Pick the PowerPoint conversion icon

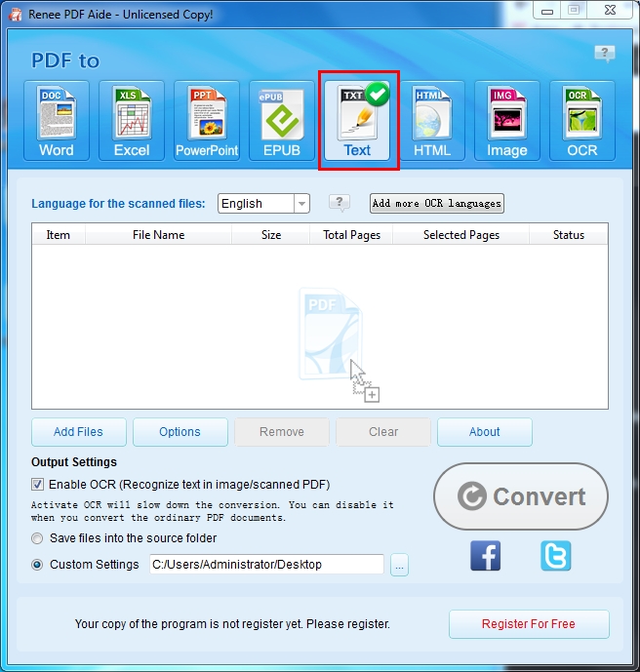point(207,121)
